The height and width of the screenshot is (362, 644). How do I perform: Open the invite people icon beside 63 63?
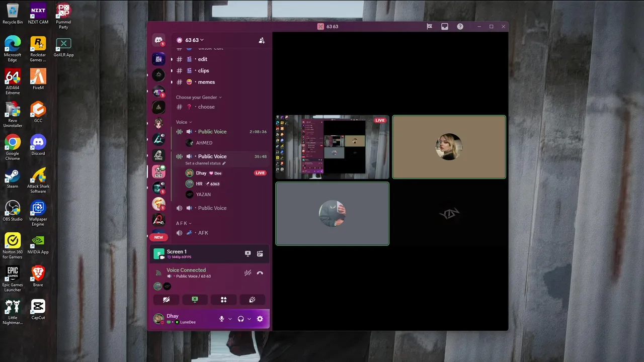point(262,40)
